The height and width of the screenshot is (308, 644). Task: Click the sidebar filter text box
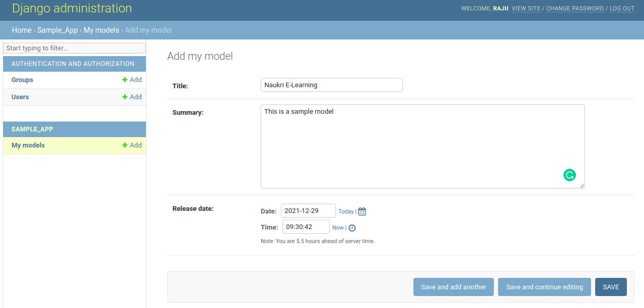click(x=74, y=48)
